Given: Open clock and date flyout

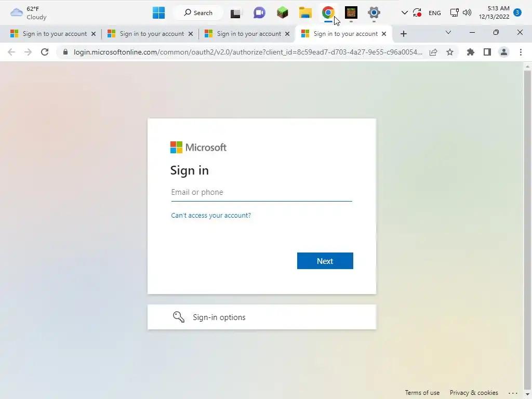Looking at the screenshot, I should 494,12.
